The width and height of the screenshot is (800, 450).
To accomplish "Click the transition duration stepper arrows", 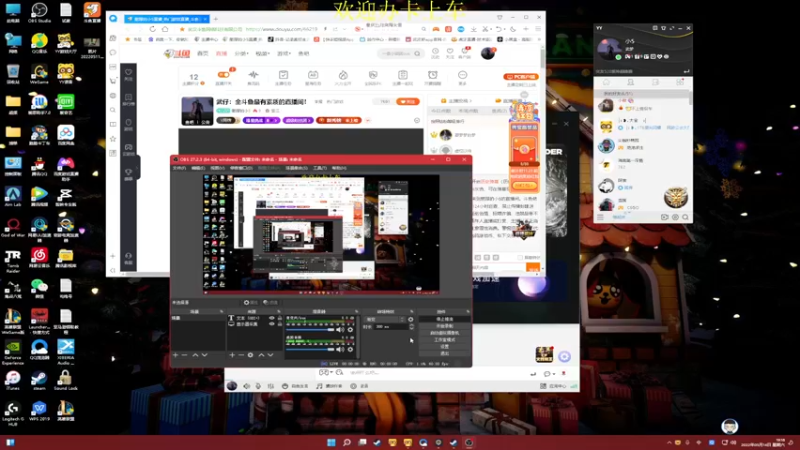I will [x=412, y=327].
